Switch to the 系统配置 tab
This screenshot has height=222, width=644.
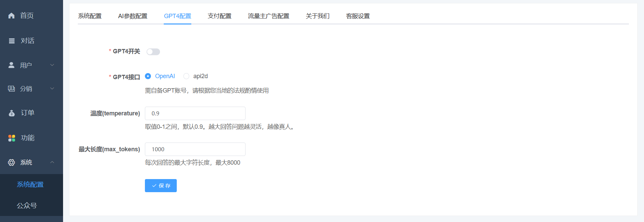click(x=90, y=16)
